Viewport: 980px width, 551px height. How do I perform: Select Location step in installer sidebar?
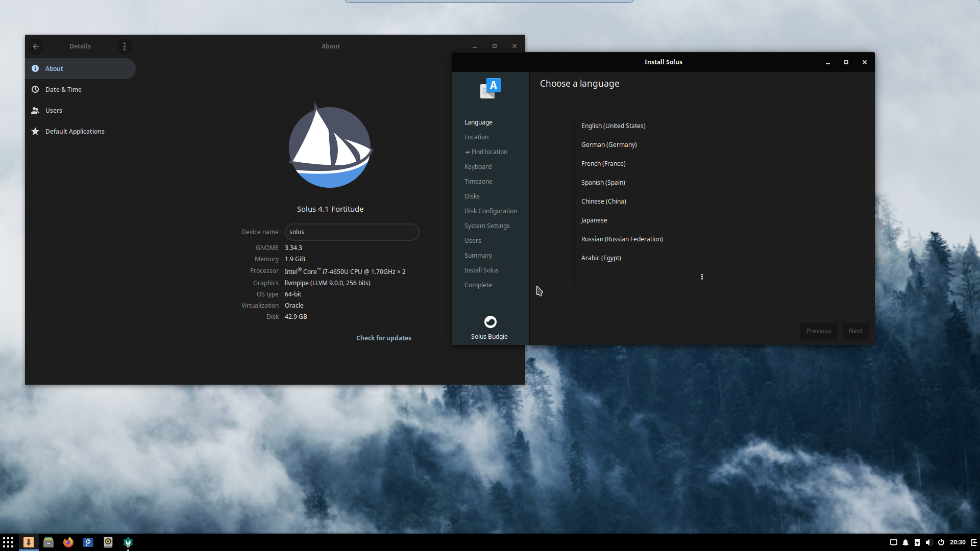(x=476, y=137)
